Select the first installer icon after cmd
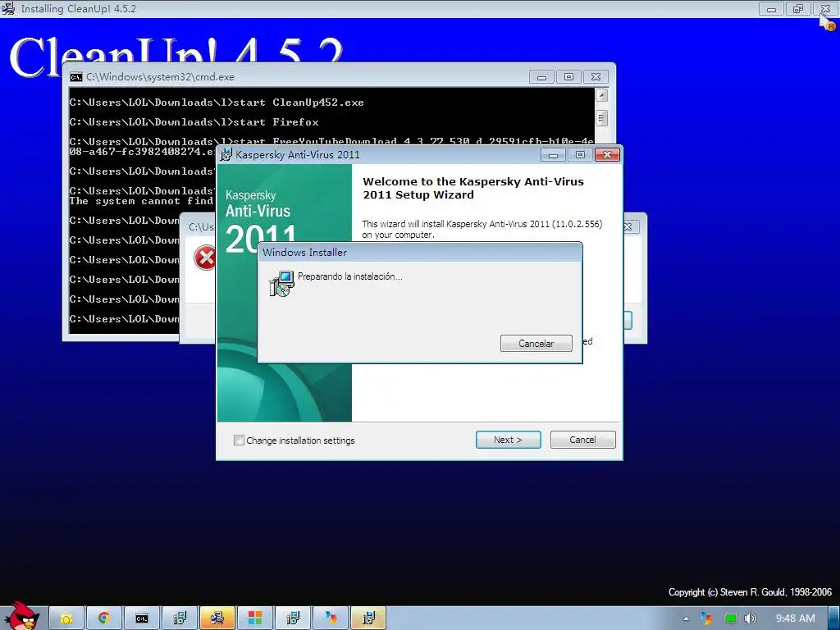840x630 pixels. 180,619
